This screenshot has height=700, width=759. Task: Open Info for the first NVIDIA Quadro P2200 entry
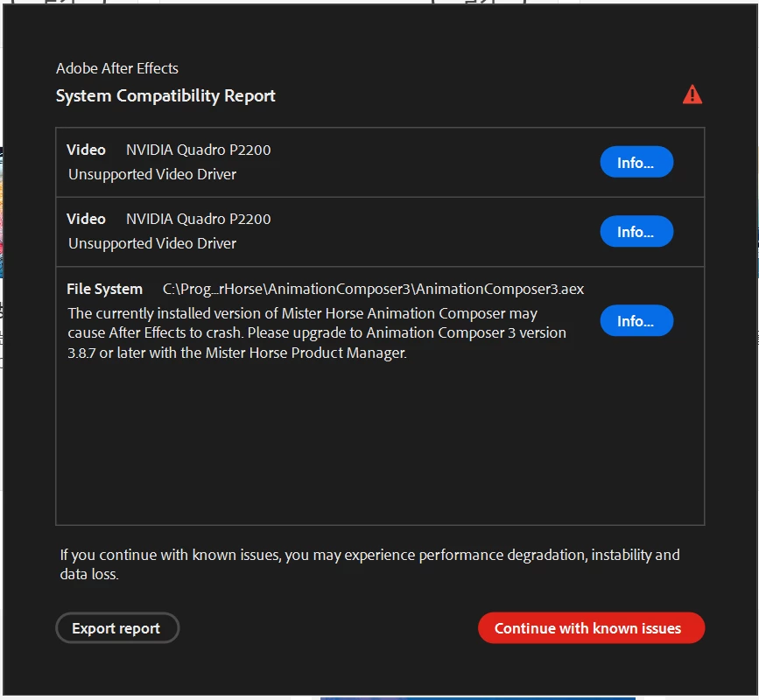tap(636, 162)
